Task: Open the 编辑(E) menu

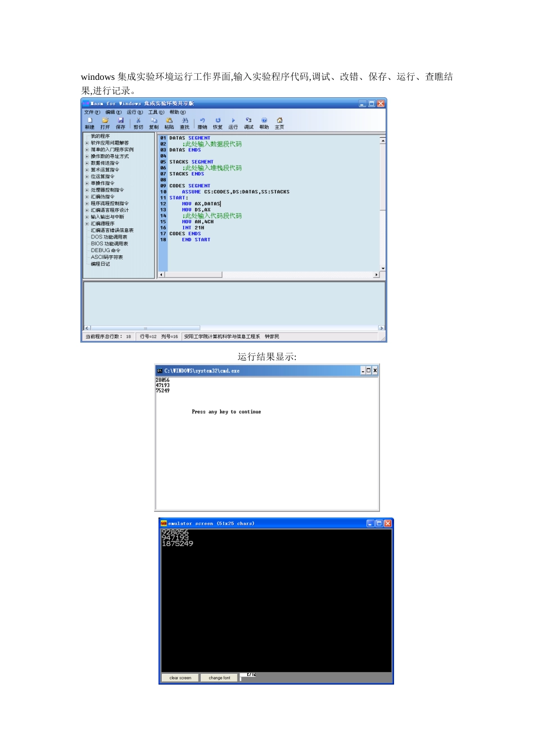Action: [x=114, y=112]
